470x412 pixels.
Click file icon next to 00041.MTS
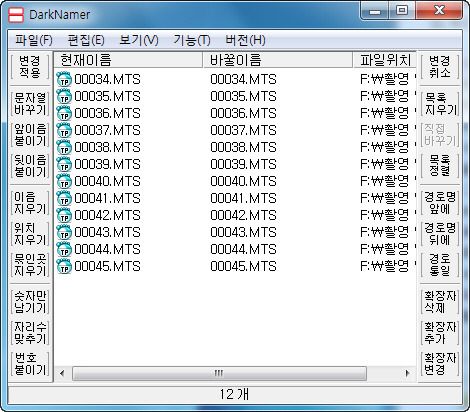click(64, 198)
